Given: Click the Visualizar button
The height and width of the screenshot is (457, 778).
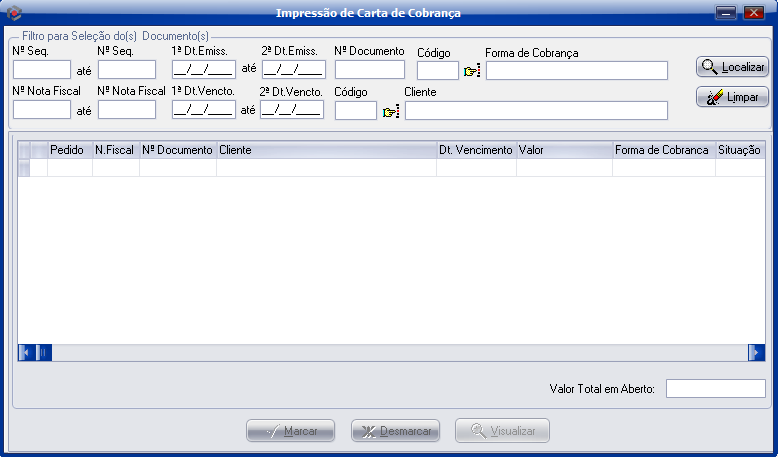Looking at the screenshot, I should pyautogui.click(x=502, y=431).
